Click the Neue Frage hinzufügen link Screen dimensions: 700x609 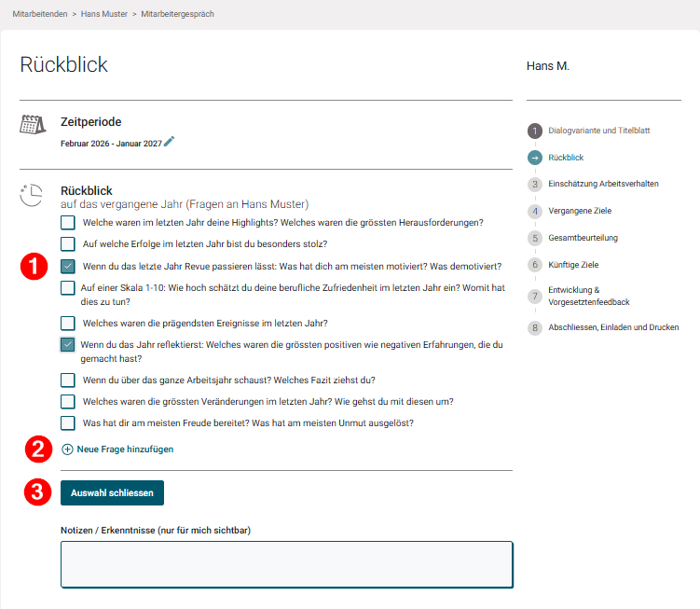pyautogui.click(x=125, y=449)
